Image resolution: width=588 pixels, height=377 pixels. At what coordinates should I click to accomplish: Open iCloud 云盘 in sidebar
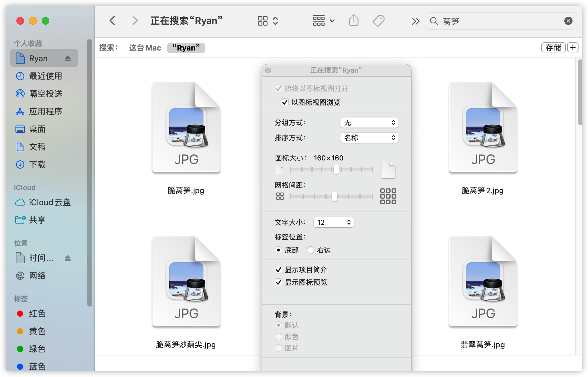pyautogui.click(x=49, y=202)
